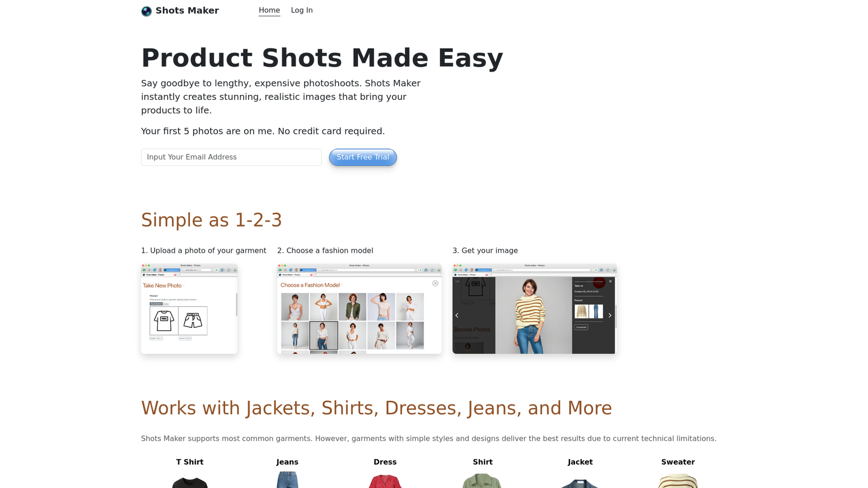
Task: Click the Start Free Trial button
Action: coord(363,157)
